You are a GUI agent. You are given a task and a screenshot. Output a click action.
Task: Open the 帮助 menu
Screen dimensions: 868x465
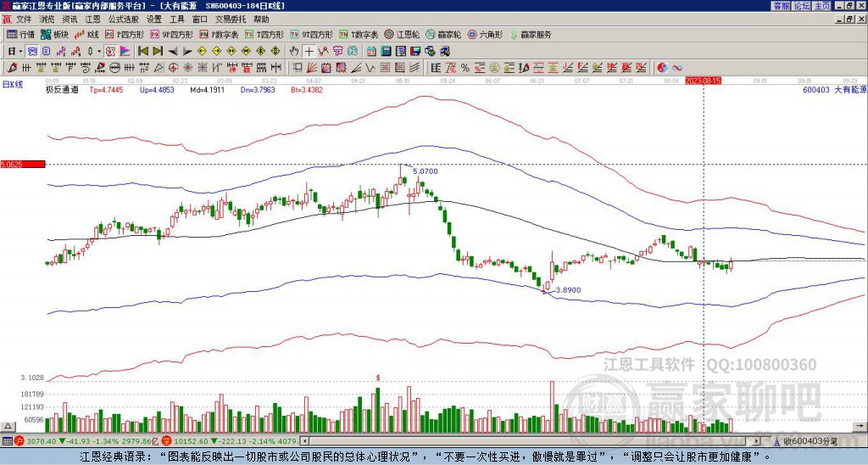261,20
